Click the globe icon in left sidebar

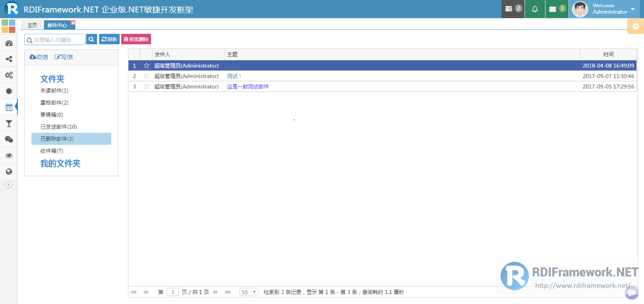coord(9,171)
